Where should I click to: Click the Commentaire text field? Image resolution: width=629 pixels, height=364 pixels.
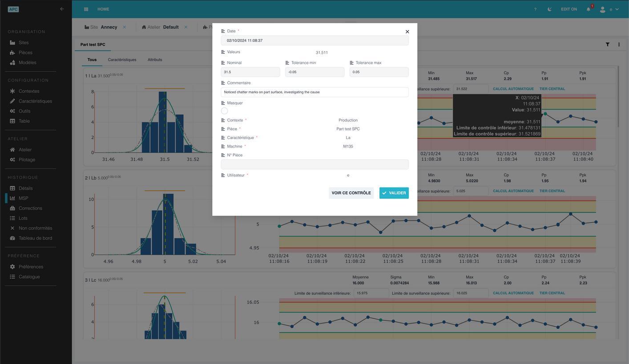(x=314, y=92)
